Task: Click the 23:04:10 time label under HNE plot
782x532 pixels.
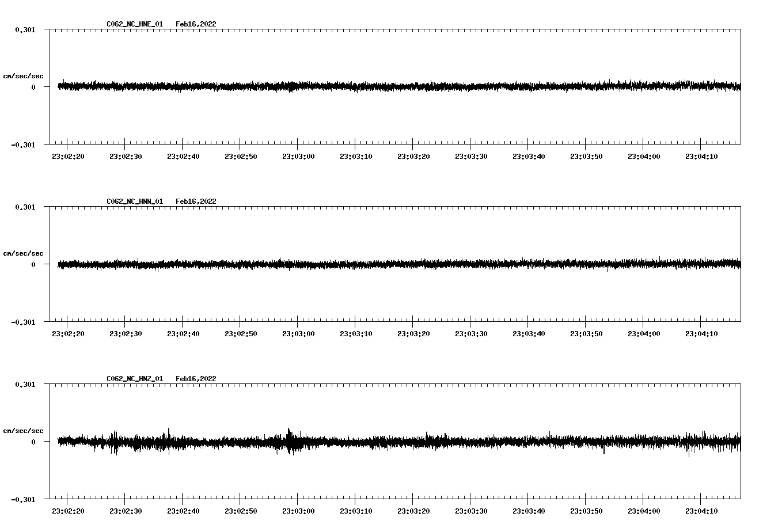Action: click(x=701, y=156)
